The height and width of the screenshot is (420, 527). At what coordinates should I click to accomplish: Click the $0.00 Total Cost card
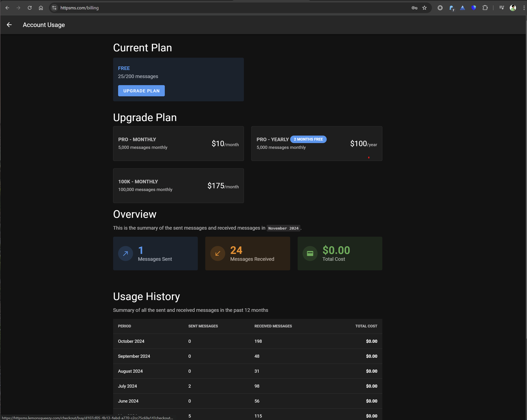point(340,253)
